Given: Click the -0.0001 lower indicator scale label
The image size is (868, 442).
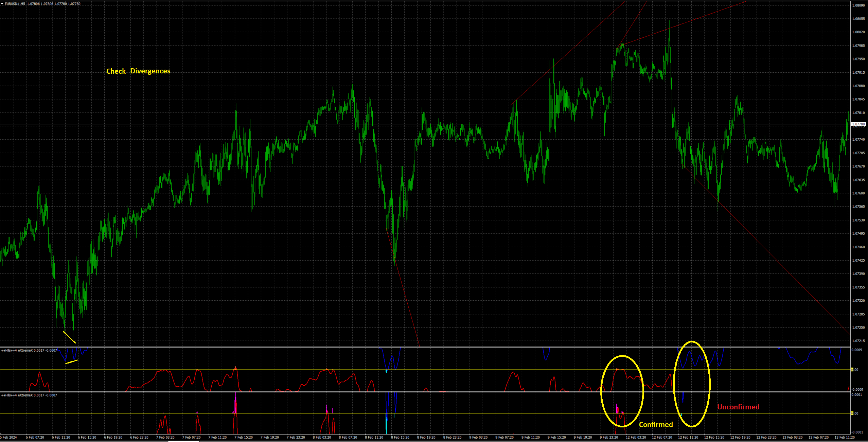Looking at the screenshot, I should [857, 432].
